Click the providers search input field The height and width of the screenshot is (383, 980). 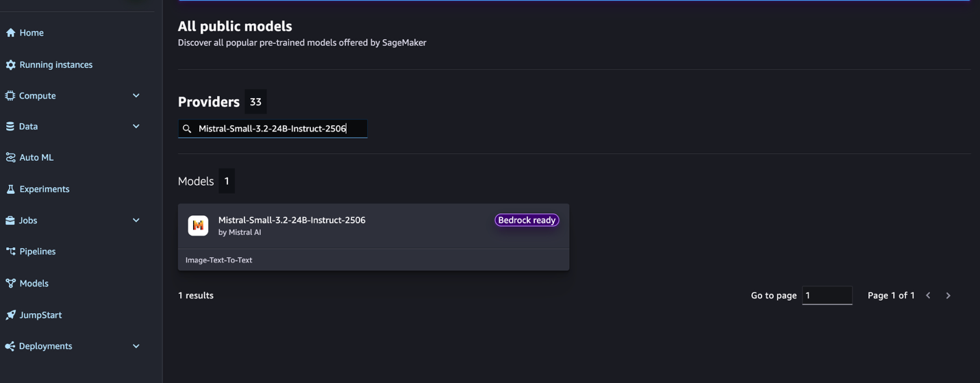281,129
